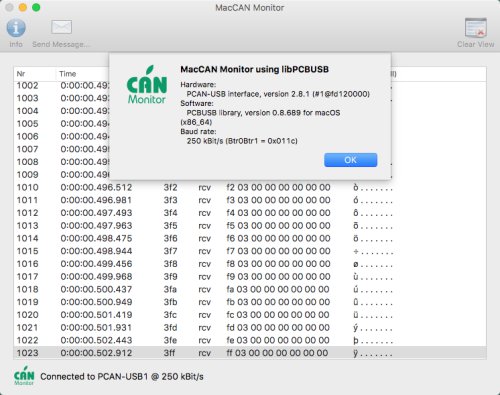
Task: Click the yellow minimize window button
Action: tap(23, 7)
